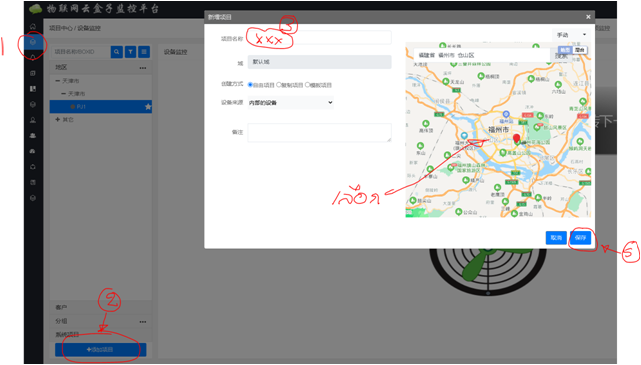This screenshot has width=641, height=365.
Task: Open the alarm bell sidebar icon
Action: coord(33,58)
